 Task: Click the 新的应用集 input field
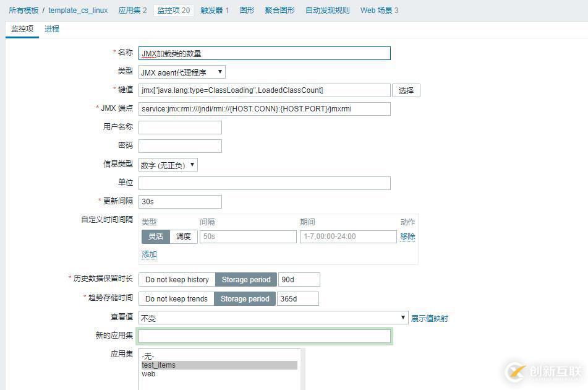[x=265, y=336]
